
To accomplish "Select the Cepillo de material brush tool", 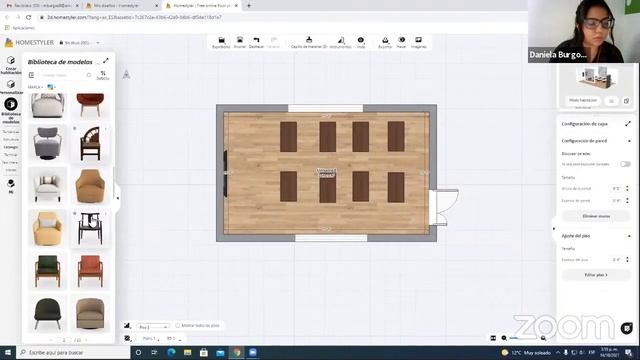I will (309, 42).
